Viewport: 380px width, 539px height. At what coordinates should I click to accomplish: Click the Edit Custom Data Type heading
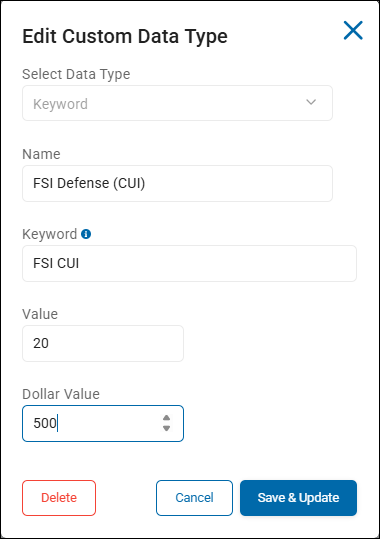[x=125, y=36]
